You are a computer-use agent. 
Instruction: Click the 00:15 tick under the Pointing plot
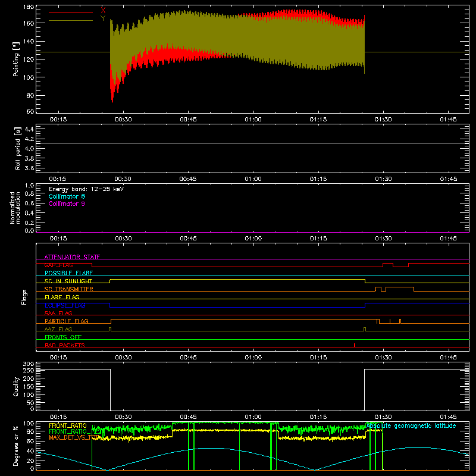pos(58,120)
